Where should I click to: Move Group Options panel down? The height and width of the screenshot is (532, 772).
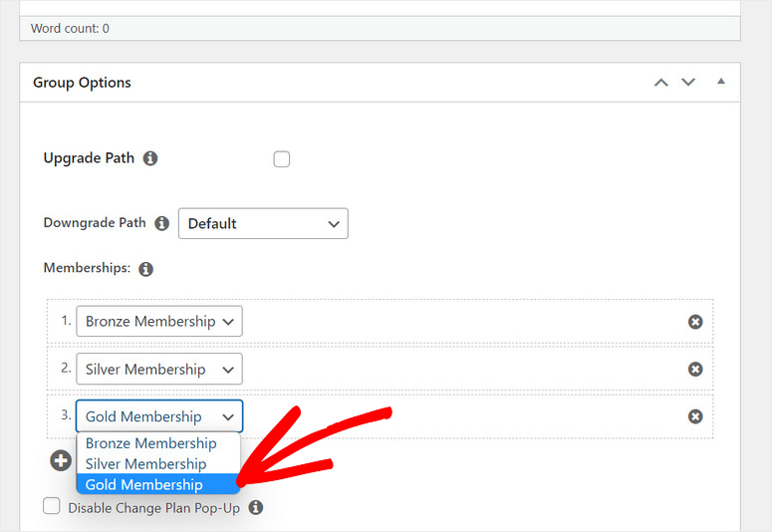(688, 83)
